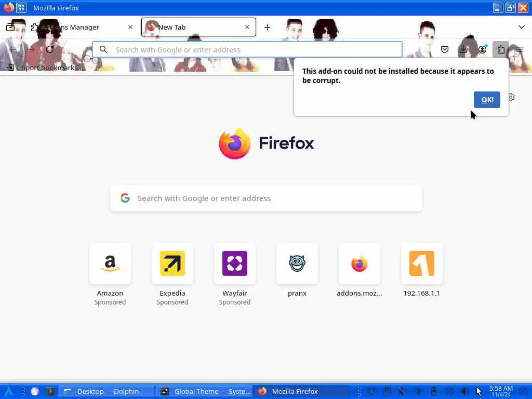Viewport: 532px width, 399px height.
Task: Select the New Tab tab
Action: (198, 27)
